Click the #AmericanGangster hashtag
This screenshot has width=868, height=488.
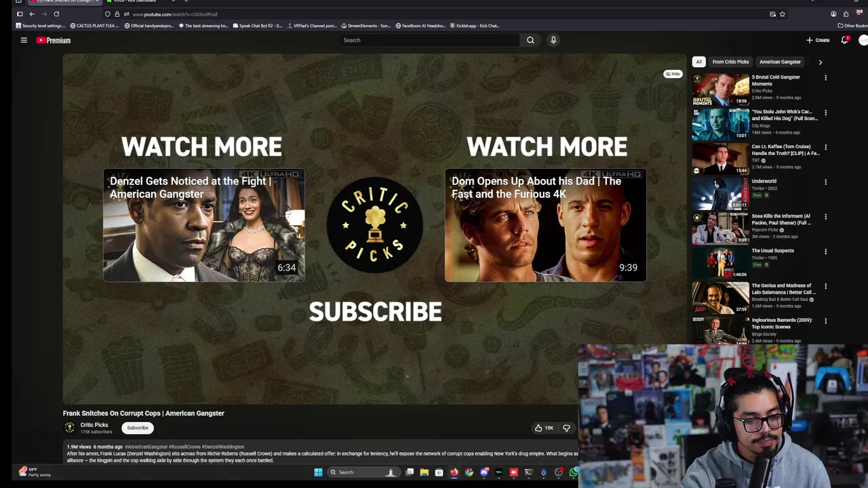(x=146, y=447)
